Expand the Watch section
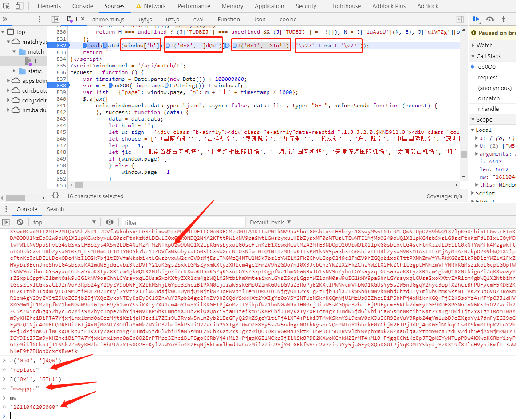The height and width of the screenshot is (420, 516). pyautogui.click(x=484, y=45)
